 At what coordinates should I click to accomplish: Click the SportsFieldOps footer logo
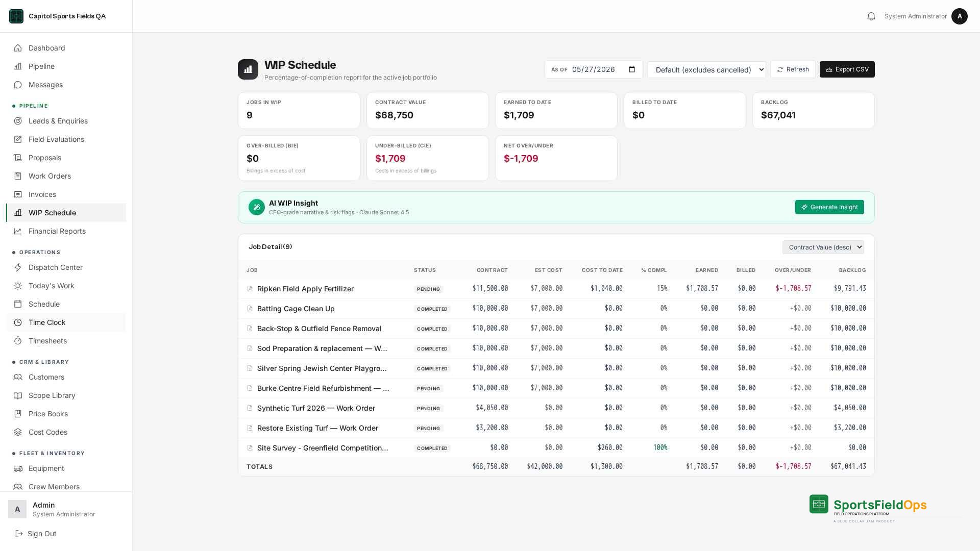[x=868, y=508]
